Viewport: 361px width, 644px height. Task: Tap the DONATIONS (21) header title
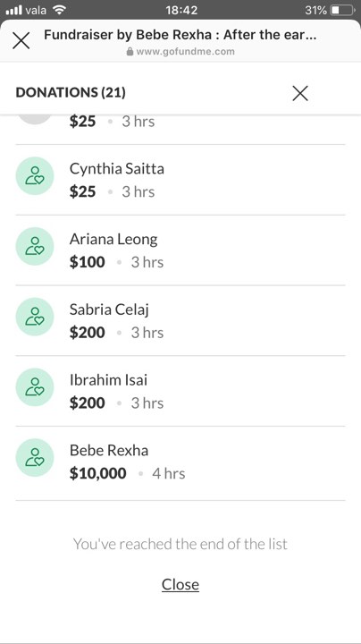click(x=71, y=92)
